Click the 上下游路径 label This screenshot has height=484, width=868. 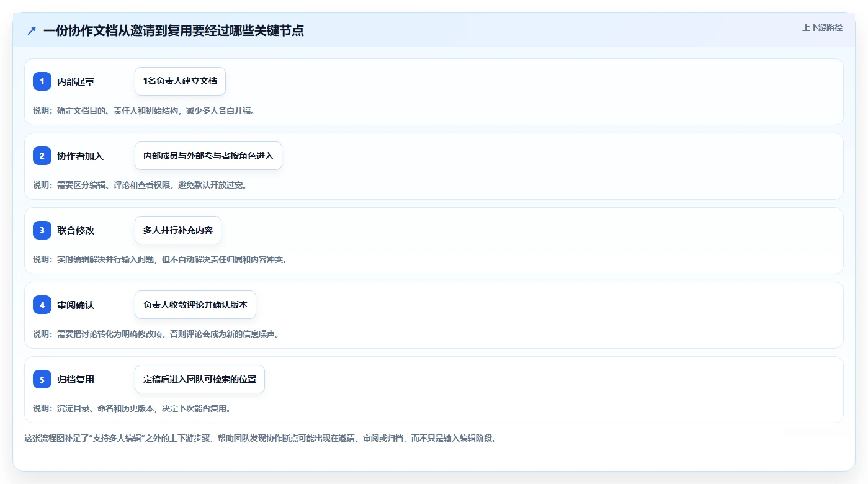click(x=822, y=27)
